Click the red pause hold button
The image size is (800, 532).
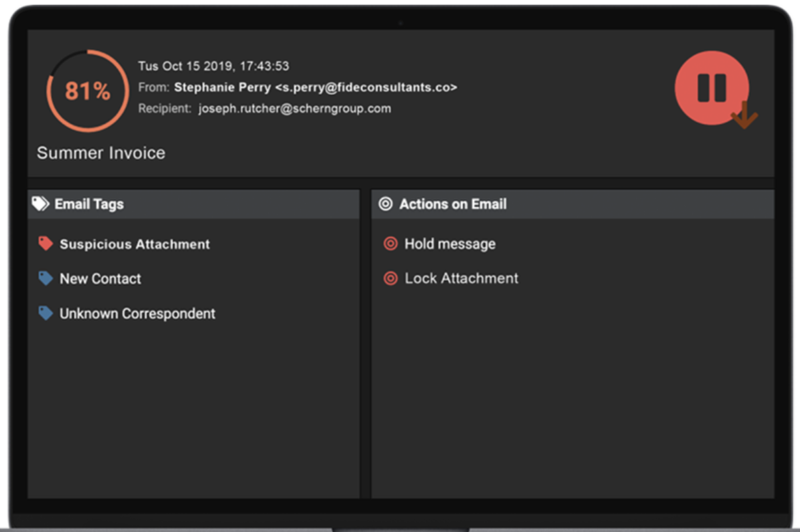[x=711, y=88]
